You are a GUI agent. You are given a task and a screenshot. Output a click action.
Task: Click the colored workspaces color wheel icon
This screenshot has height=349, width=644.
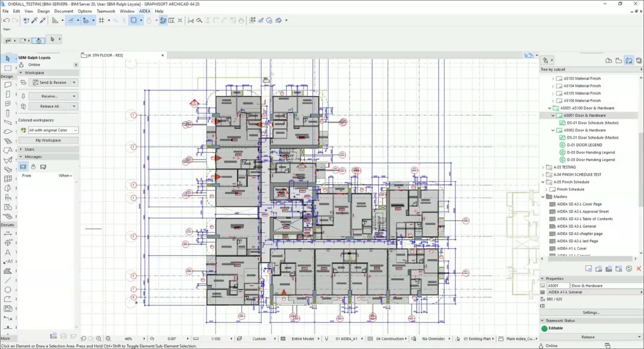pyautogui.click(x=23, y=130)
